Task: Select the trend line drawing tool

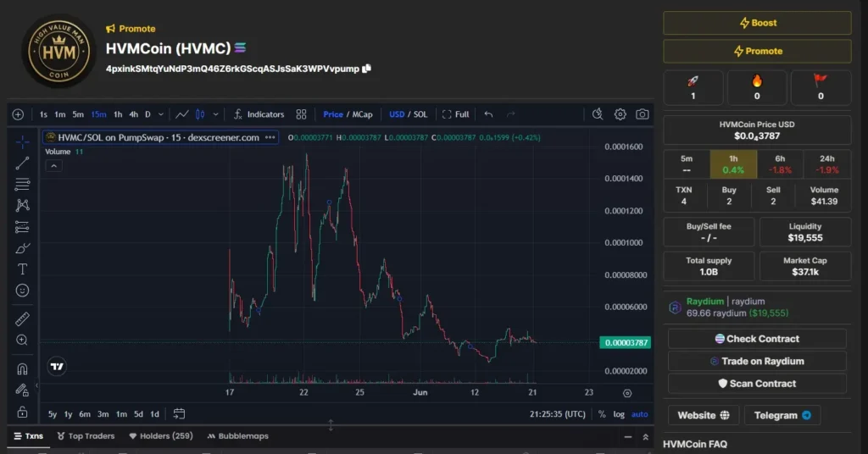Action: [x=22, y=163]
